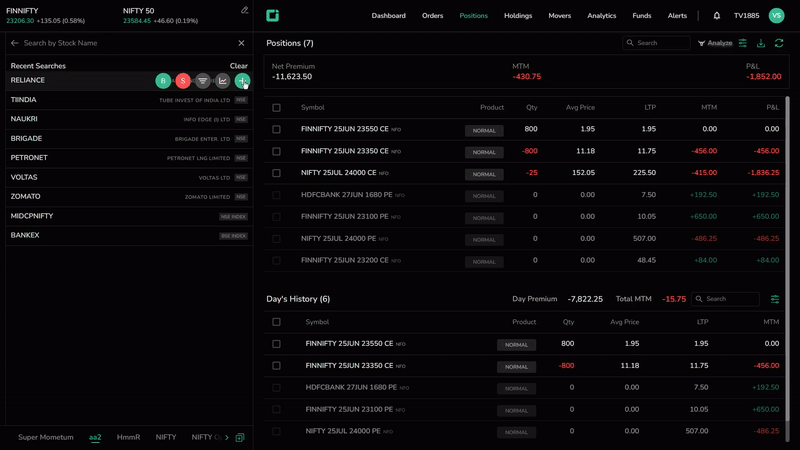Image resolution: width=800 pixels, height=450 pixels.
Task: Click the Sell button for RELIANCE
Action: pyautogui.click(x=183, y=81)
